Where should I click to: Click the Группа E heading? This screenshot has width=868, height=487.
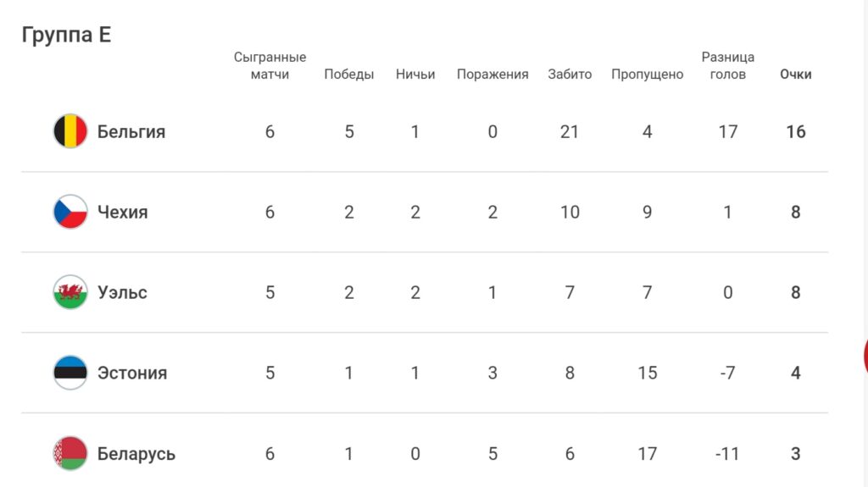(66, 35)
